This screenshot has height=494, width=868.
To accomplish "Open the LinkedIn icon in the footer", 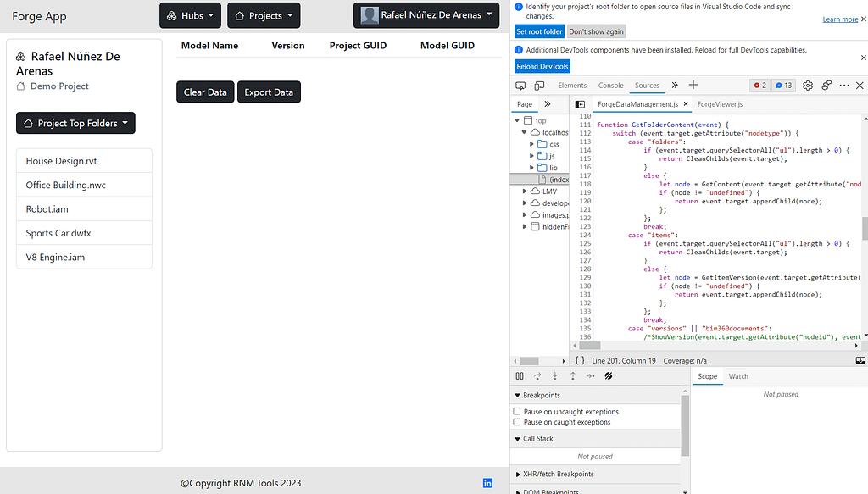I will pyautogui.click(x=487, y=483).
